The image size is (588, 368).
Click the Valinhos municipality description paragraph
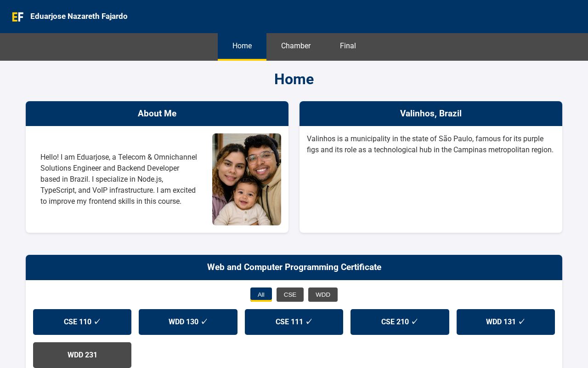(x=430, y=144)
